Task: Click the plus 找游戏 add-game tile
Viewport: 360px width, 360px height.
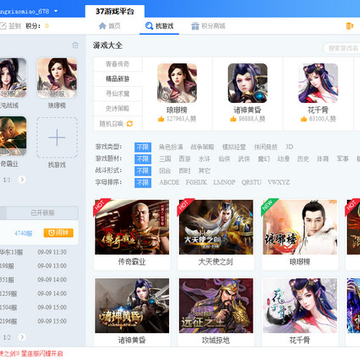Action: point(57,137)
